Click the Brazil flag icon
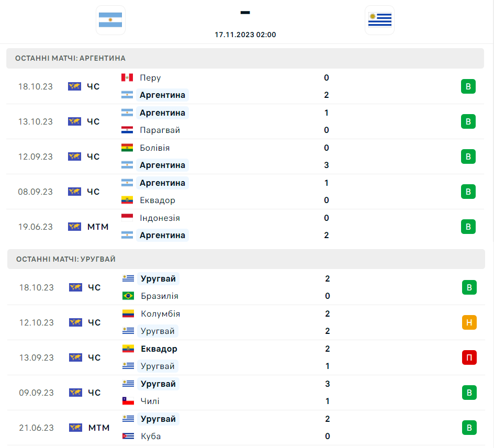494x448 pixels. [x=128, y=296]
